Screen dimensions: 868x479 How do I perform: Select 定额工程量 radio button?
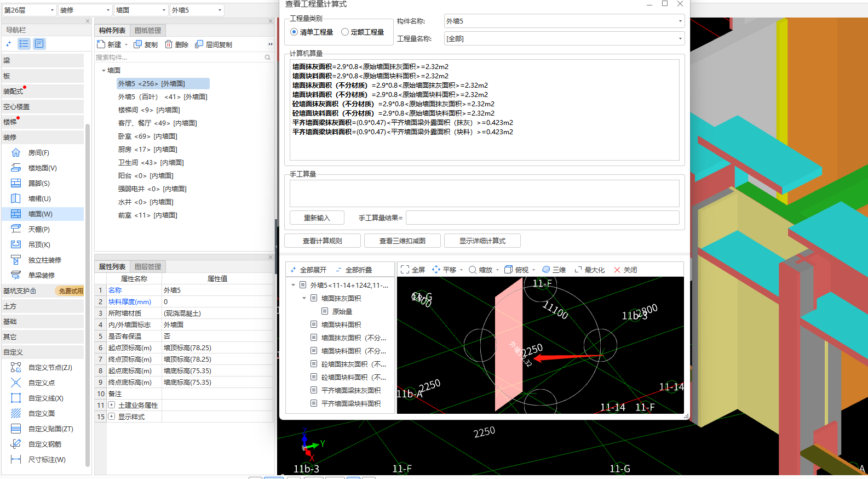pos(345,32)
